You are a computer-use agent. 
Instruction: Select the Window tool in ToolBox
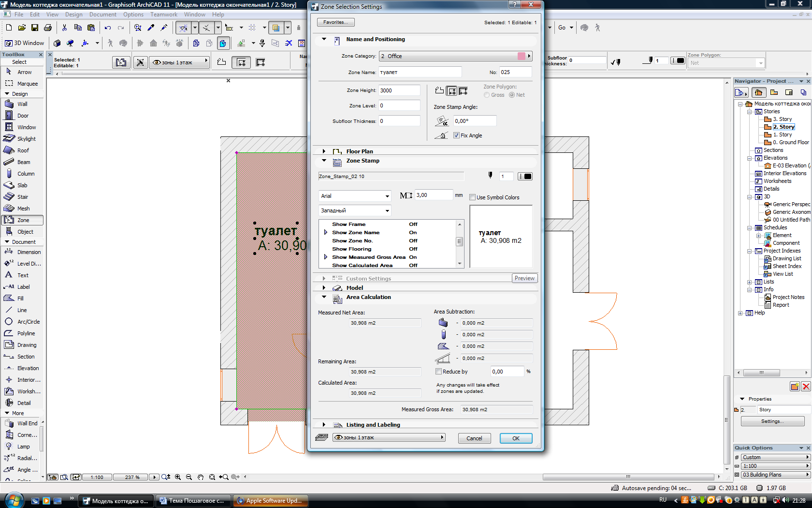tap(22, 127)
